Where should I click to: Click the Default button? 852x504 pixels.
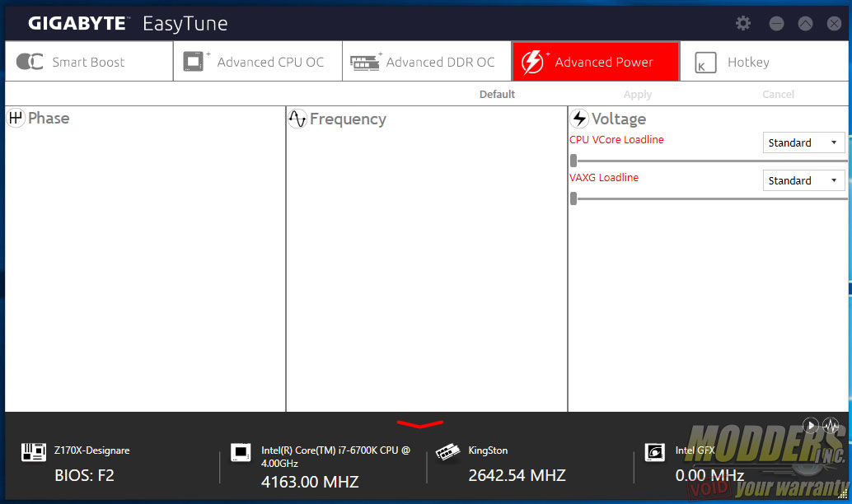pos(497,94)
